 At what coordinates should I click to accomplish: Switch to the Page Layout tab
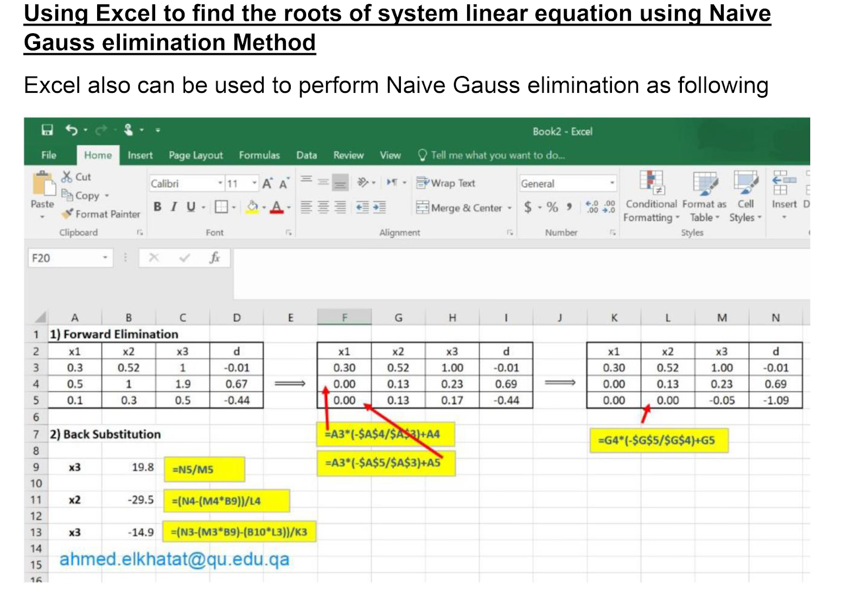[x=196, y=155]
